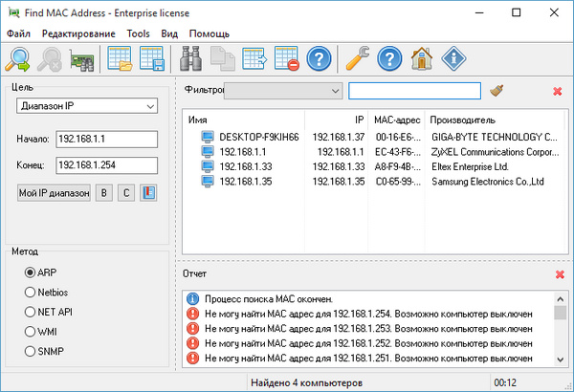Open the Tools menu
The image size is (574, 392).
click(x=138, y=33)
